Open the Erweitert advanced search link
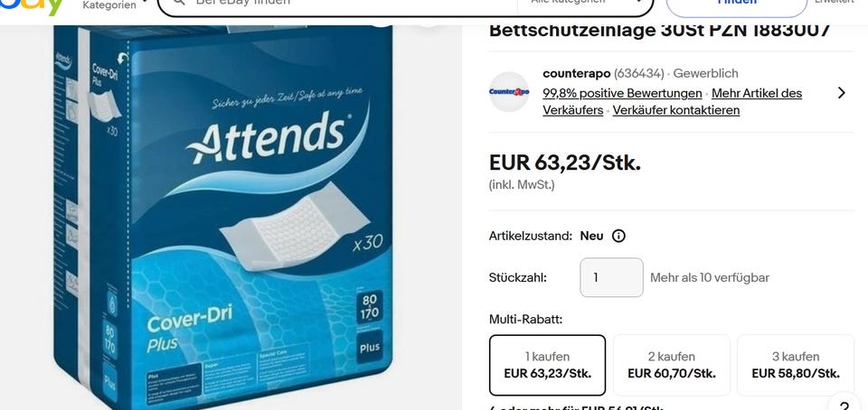Image resolution: width=868 pixels, height=410 pixels. pos(834,2)
